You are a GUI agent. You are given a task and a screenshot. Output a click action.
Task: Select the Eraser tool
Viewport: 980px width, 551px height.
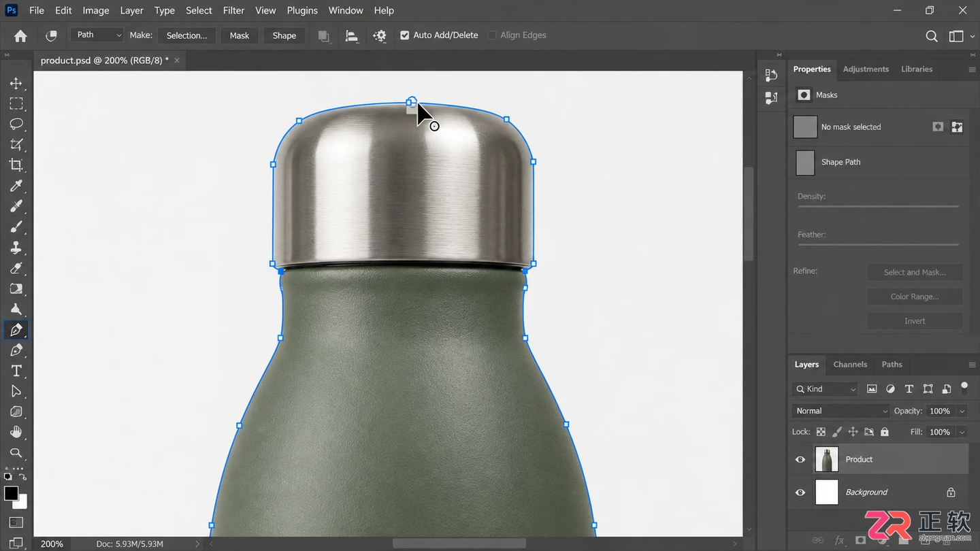pos(16,268)
